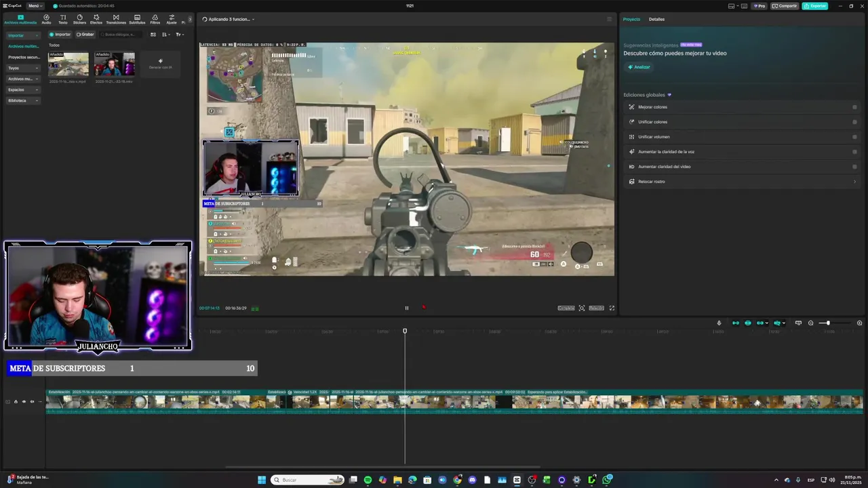Pause the preview playback
Viewport: 868px width, 488px height.
[x=407, y=308]
